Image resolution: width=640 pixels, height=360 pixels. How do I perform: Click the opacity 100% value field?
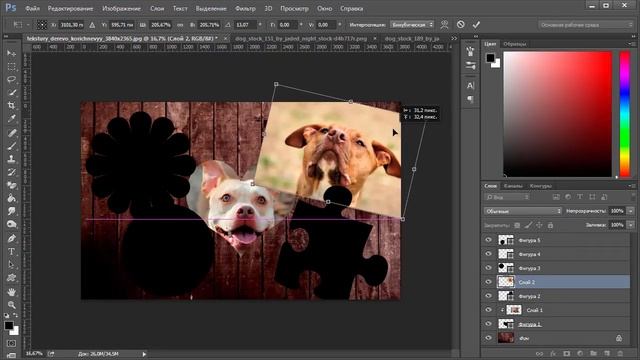click(617, 211)
